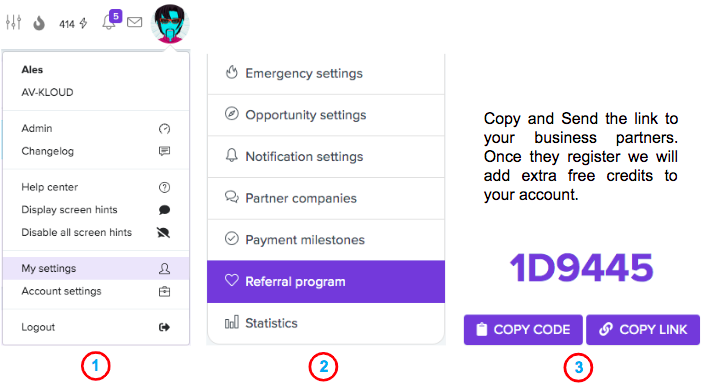706x386 pixels.
Task: Click the user avatar picture
Action: (x=170, y=23)
